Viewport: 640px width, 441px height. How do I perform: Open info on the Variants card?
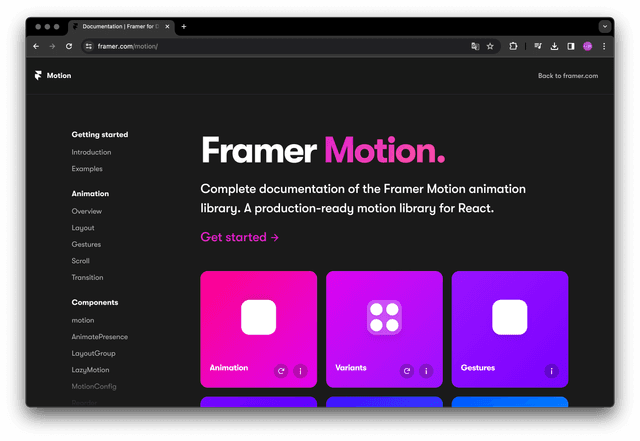426,371
